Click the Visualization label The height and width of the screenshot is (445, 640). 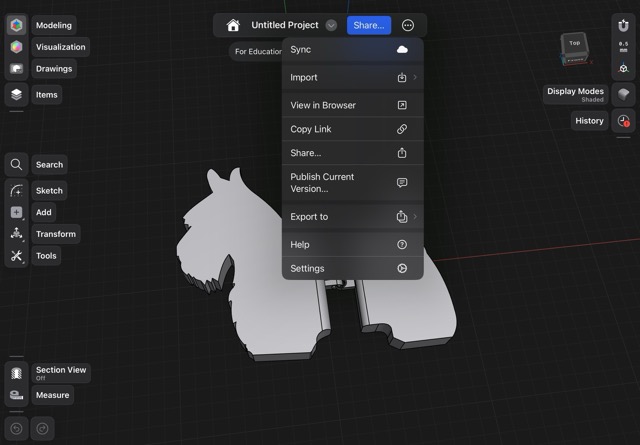click(61, 47)
